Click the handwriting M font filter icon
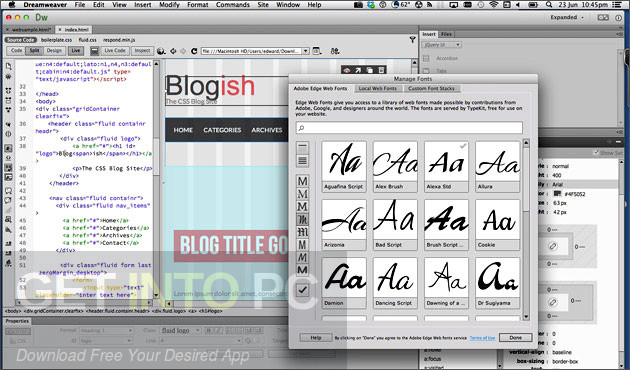Screen dimensions: 630x370 [x=303, y=257]
